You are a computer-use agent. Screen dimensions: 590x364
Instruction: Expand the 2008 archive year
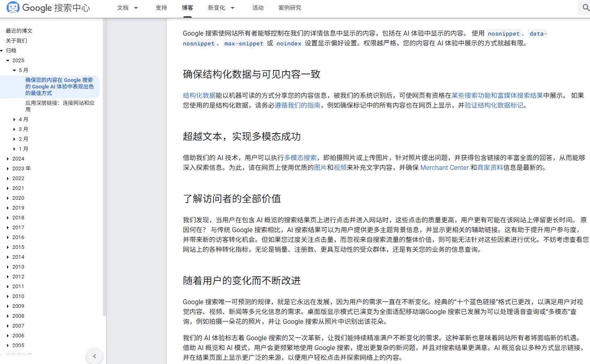8,316
